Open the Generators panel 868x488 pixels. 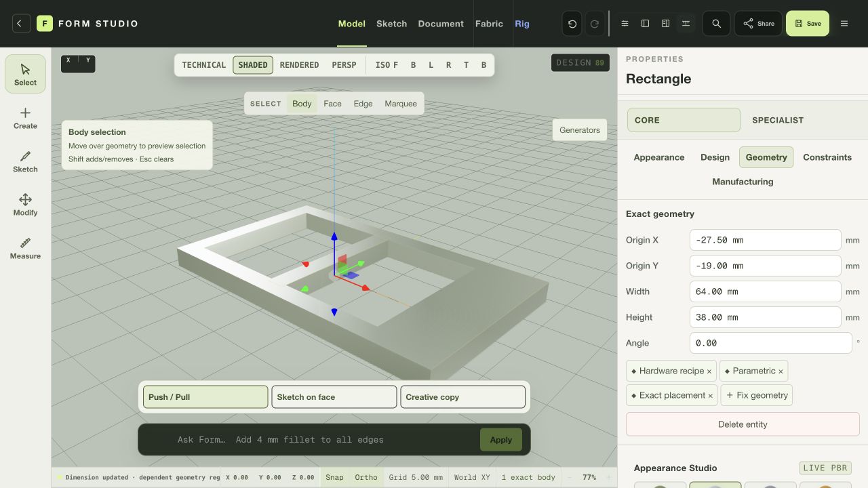coord(580,130)
